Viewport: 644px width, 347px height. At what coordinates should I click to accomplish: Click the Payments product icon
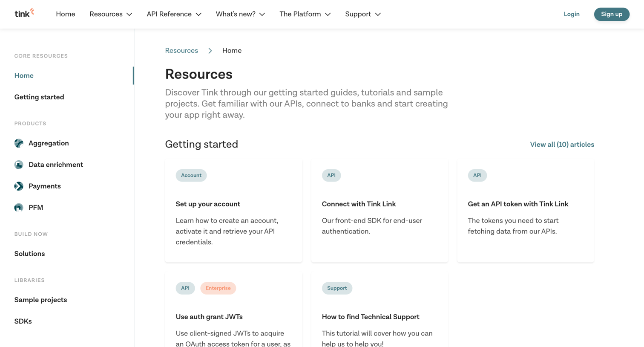coord(19,186)
